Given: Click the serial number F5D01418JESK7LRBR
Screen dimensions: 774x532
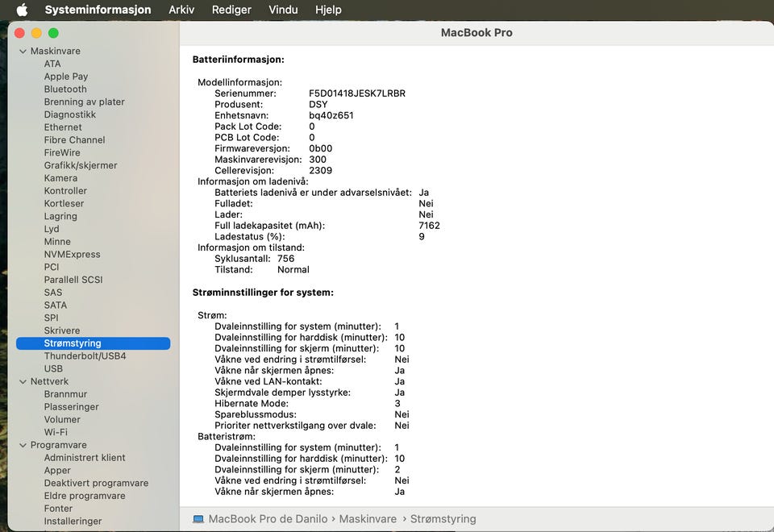Looking at the screenshot, I should 357,94.
